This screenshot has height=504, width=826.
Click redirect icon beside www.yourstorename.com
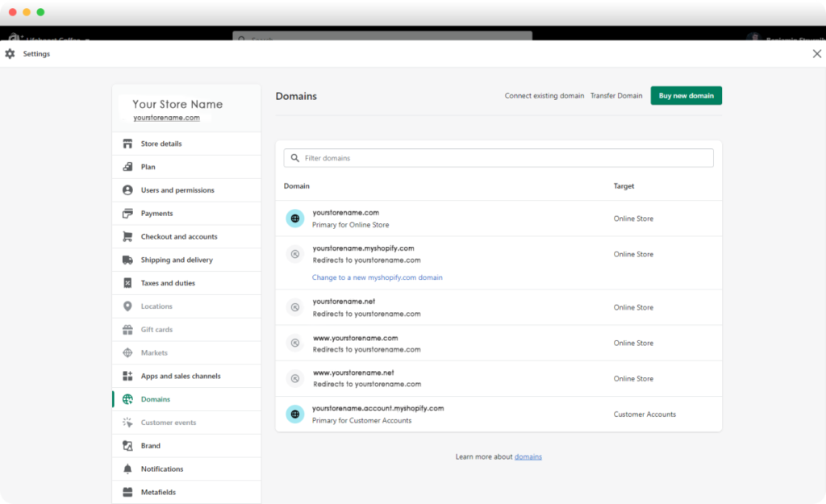295,344
